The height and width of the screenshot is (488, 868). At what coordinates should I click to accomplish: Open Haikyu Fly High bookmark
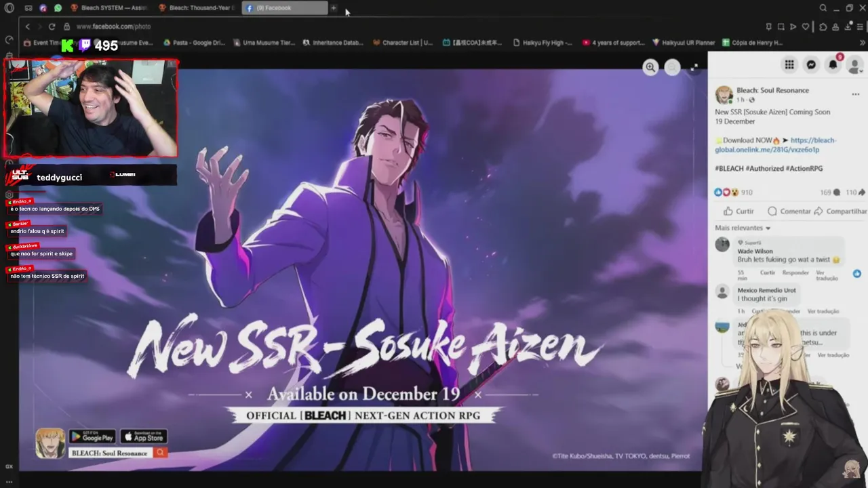tap(543, 43)
